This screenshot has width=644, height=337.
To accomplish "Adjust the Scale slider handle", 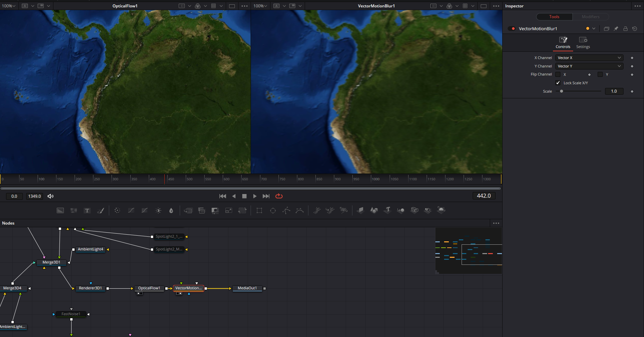I will [x=561, y=91].
